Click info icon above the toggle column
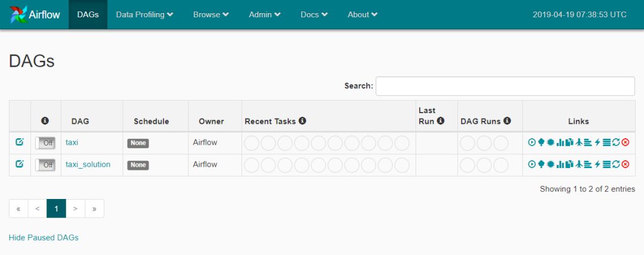Image resolution: width=644 pixels, height=255 pixels. point(45,121)
